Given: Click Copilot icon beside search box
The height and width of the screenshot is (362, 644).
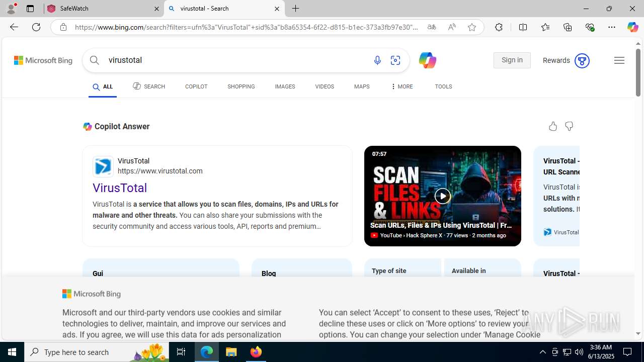Looking at the screenshot, I should 427,60.
